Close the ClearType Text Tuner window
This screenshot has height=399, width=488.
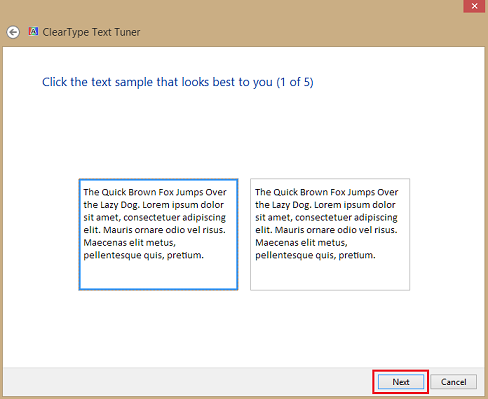coord(474,6)
